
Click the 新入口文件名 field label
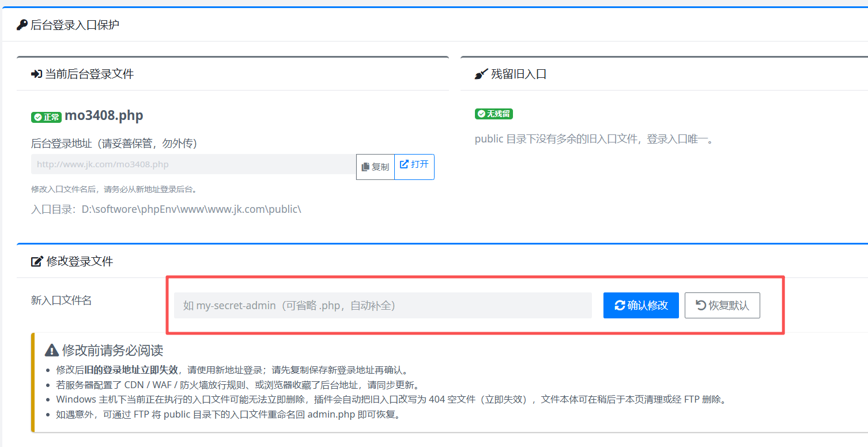[x=61, y=300]
